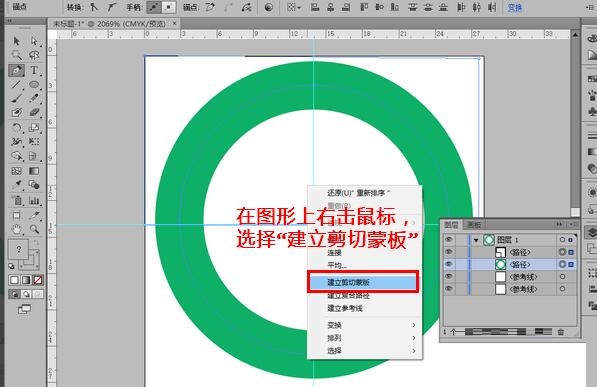The width and height of the screenshot is (597, 387).
Task: Select the Zoom magnifier tool
Action: coord(34,229)
